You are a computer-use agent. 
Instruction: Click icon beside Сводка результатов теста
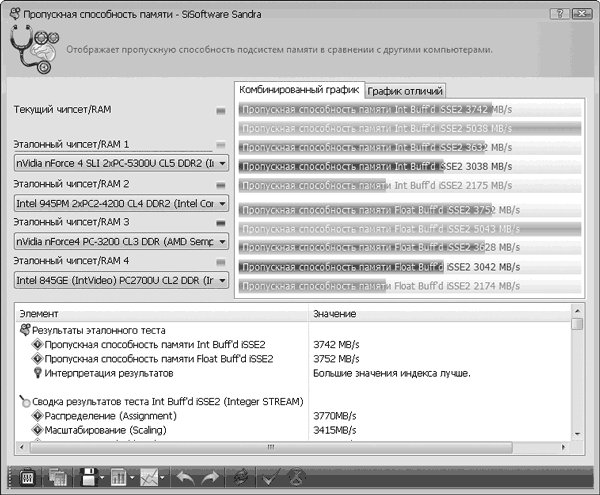point(25,401)
